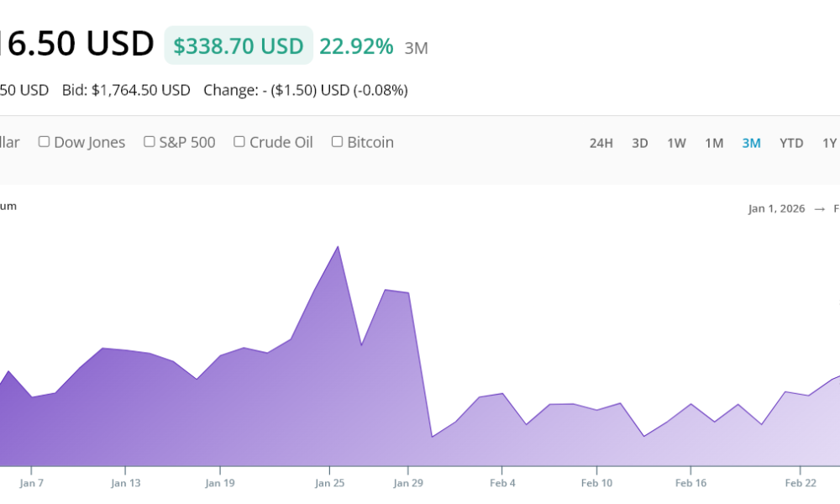
Task: Switch chart range to 1Y
Action: coord(829,143)
